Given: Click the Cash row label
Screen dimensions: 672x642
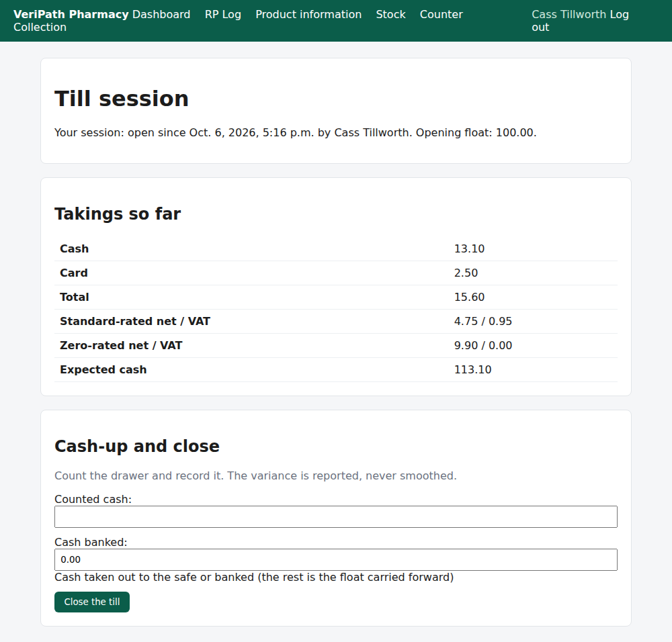Looking at the screenshot, I should 74,249.
